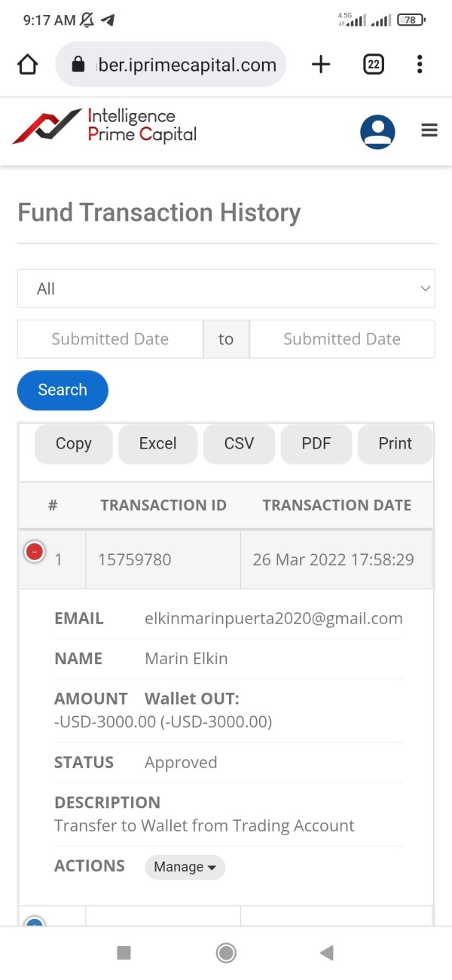Export the table to Excel
This screenshot has width=452, height=980.
tap(157, 443)
